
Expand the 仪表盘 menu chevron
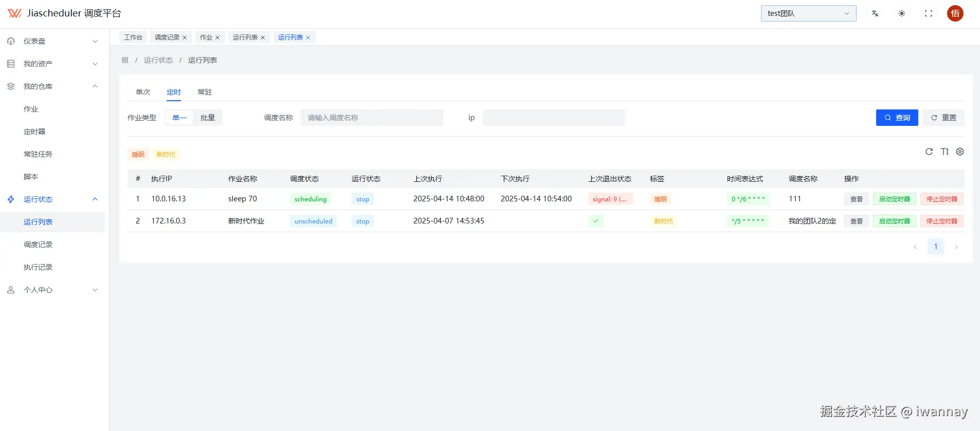coord(95,41)
